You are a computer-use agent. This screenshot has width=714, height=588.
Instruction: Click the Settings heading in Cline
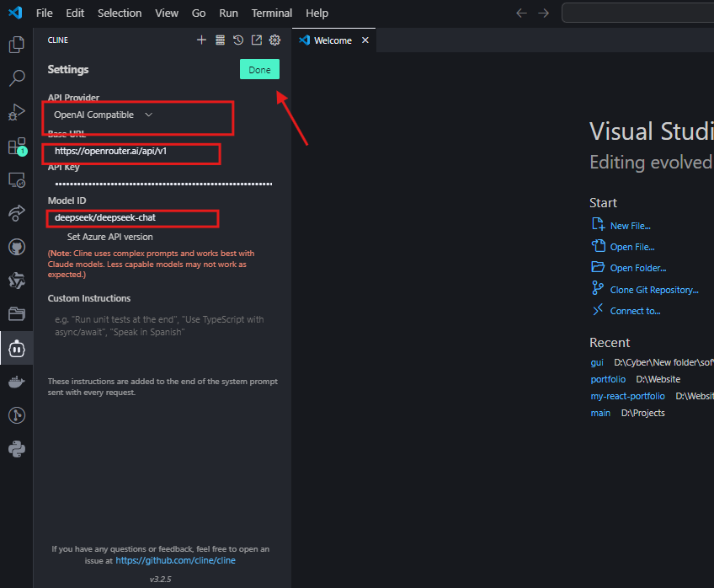pyautogui.click(x=68, y=69)
